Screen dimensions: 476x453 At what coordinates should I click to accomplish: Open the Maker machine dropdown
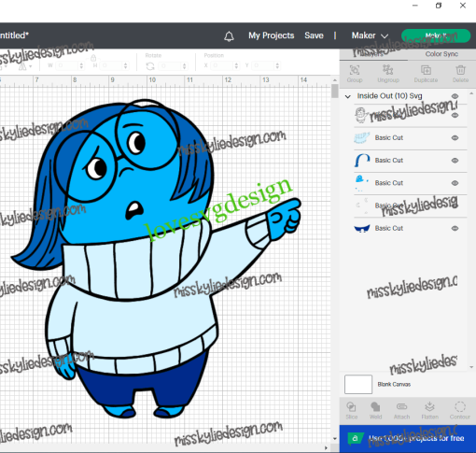(x=370, y=35)
